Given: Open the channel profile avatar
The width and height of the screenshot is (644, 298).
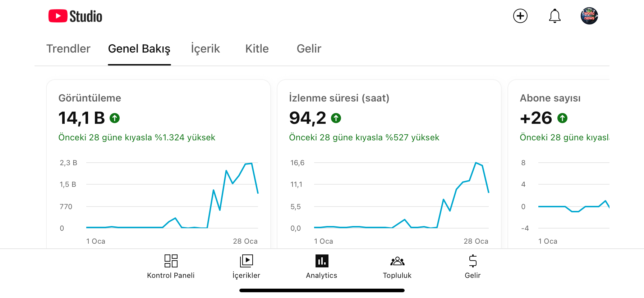Looking at the screenshot, I should pyautogui.click(x=589, y=16).
